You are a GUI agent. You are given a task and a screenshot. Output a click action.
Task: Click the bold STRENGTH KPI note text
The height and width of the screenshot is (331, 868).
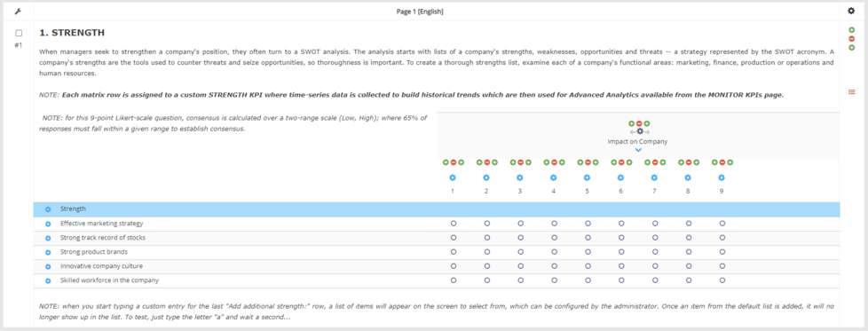[423, 95]
